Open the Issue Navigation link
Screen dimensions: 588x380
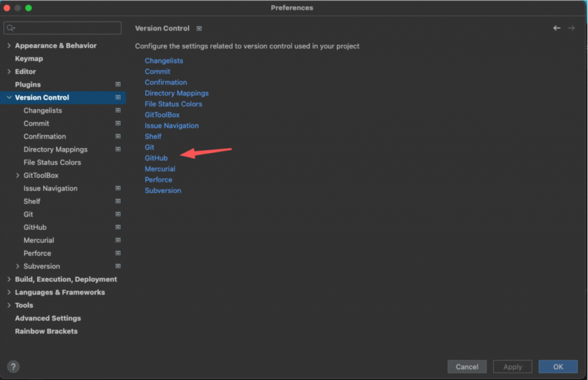172,126
